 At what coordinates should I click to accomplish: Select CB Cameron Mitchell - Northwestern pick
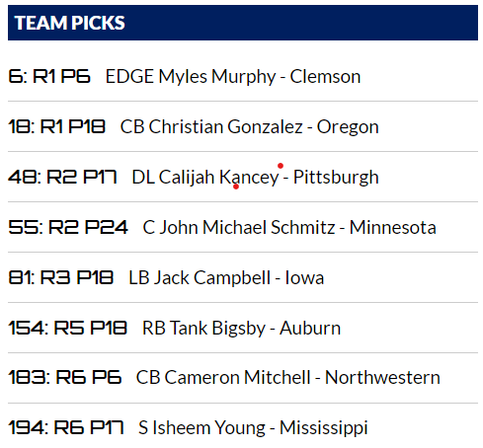pyautogui.click(x=288, y=378)
